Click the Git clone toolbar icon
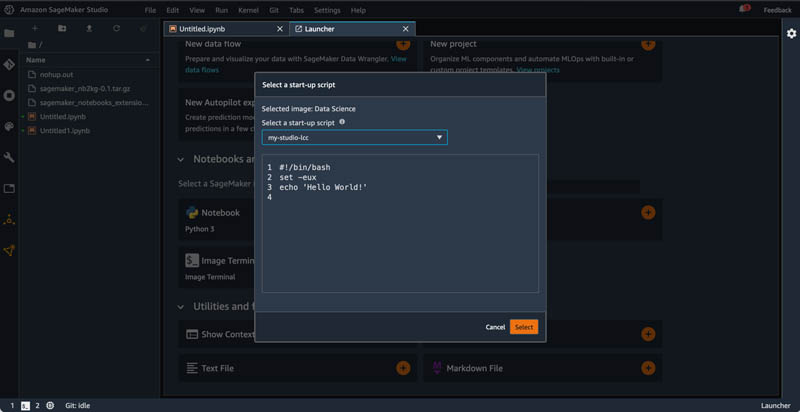Screen dimensions: 800x412 point(143,29)
